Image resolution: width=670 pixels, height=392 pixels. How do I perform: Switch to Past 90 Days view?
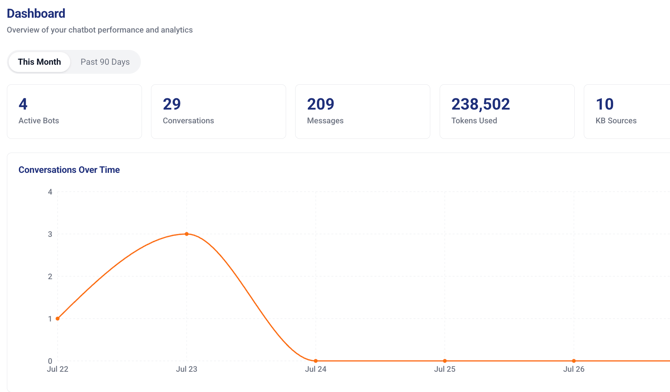(x=105, y=62)
